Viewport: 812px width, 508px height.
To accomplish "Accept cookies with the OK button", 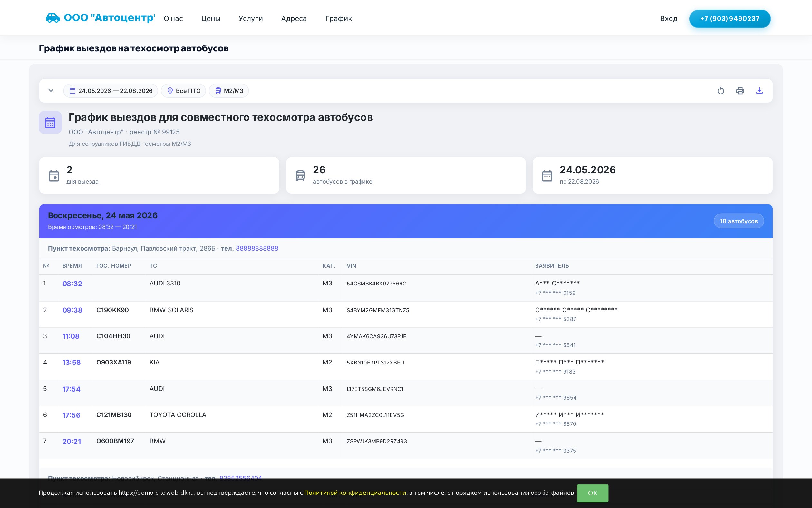I will coord(593,493).
